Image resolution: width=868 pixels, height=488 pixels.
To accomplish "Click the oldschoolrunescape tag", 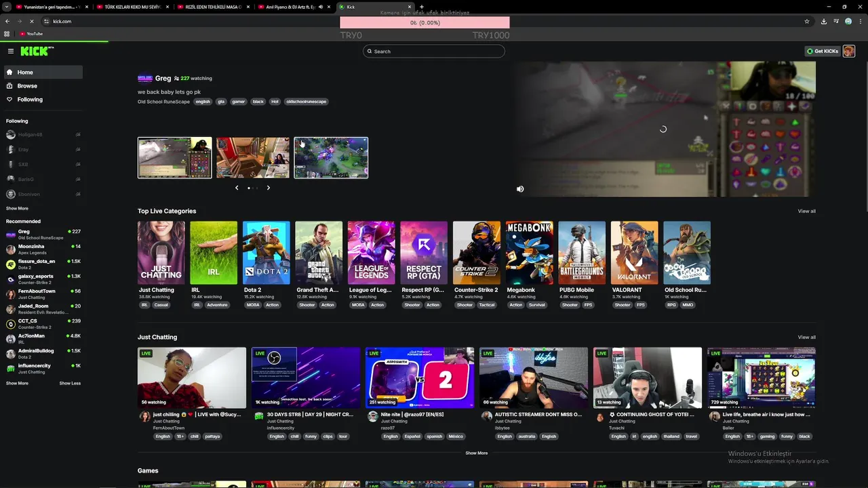I will [307, 102].
